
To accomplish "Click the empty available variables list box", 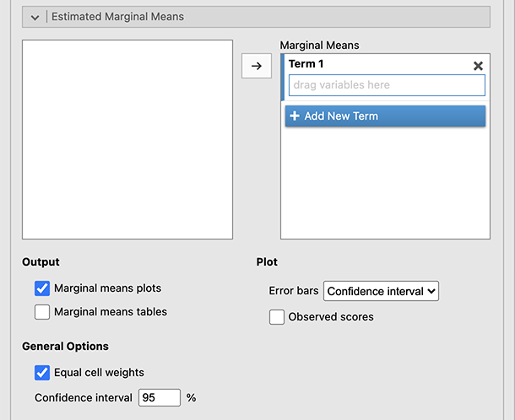I will 127,139.
